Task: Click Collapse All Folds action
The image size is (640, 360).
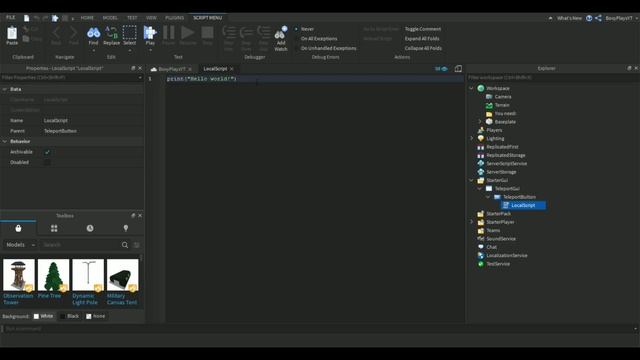Action: pyautogui.click(x=423, y=48)
